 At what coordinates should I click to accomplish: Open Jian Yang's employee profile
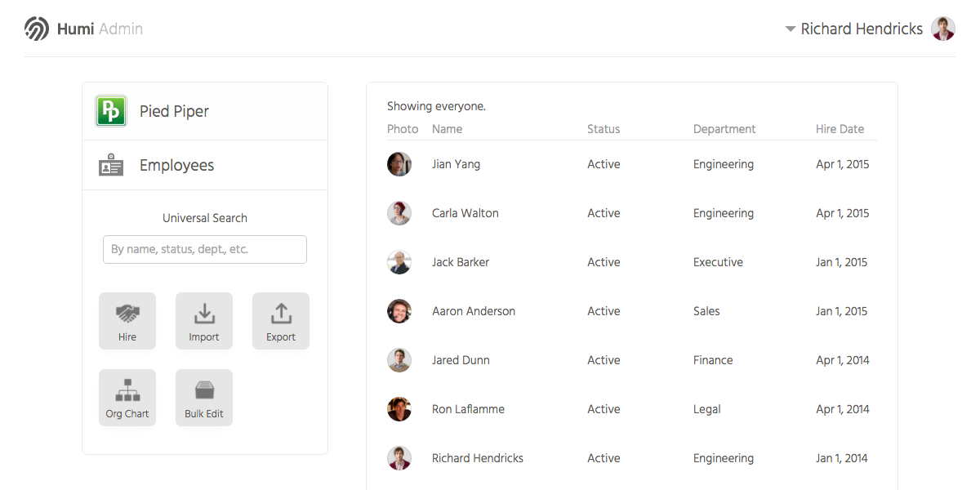(456, 164)
